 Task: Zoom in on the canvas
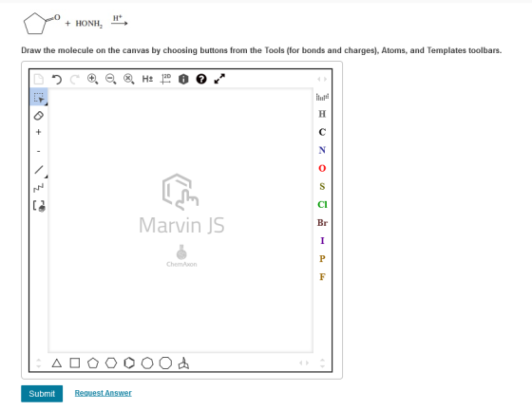point(93,79)
